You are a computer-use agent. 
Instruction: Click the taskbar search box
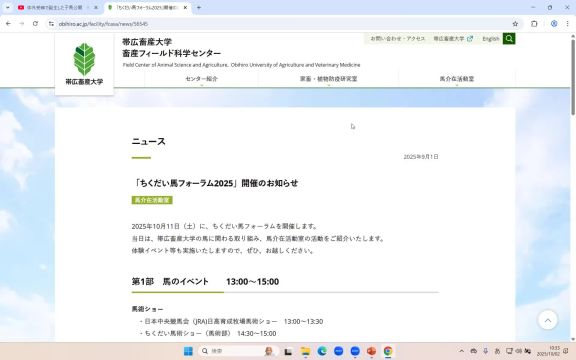pyautogui.click(x=239, y=351)
